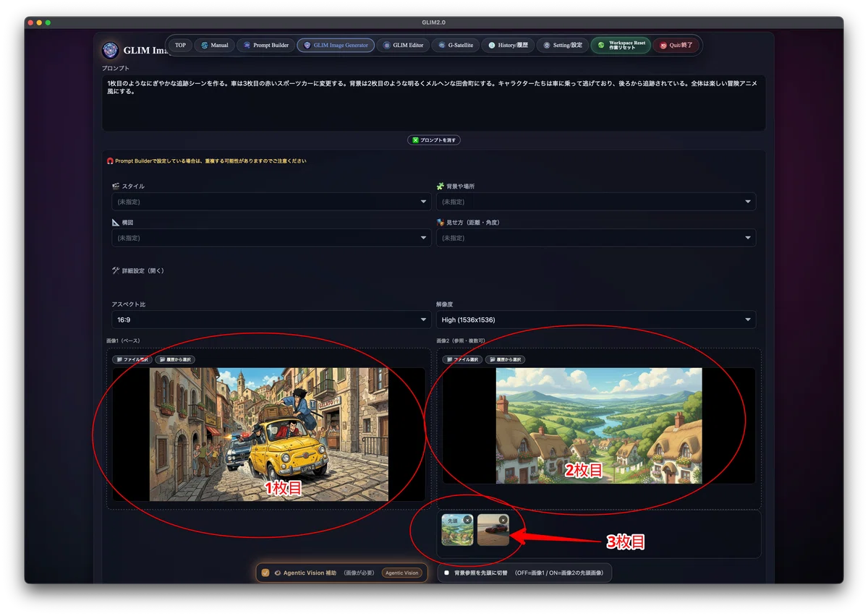Click the GLIM logo emblem icon
The width and height of the screenshot is (868, 616).
[110, 50]
